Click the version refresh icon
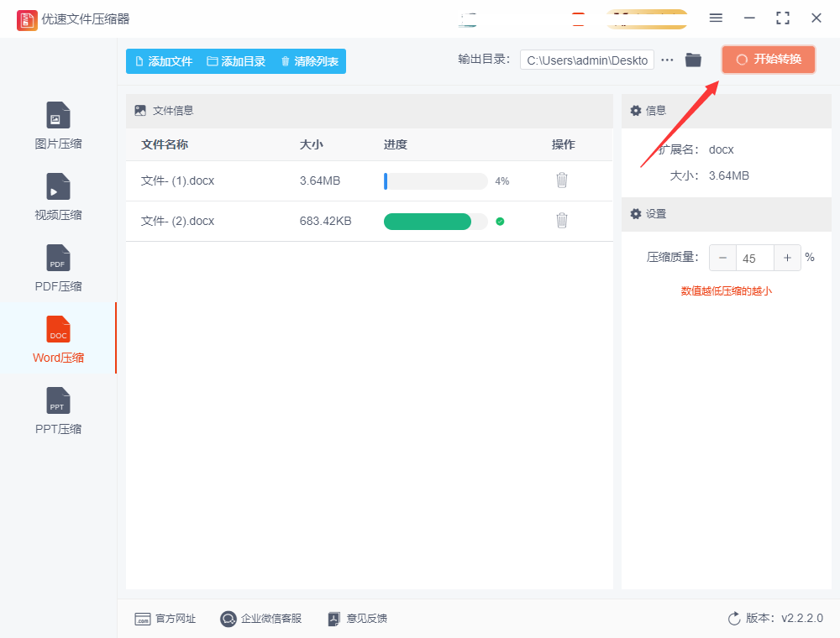This screenshot has height=638, width=840. click(734, 619)
